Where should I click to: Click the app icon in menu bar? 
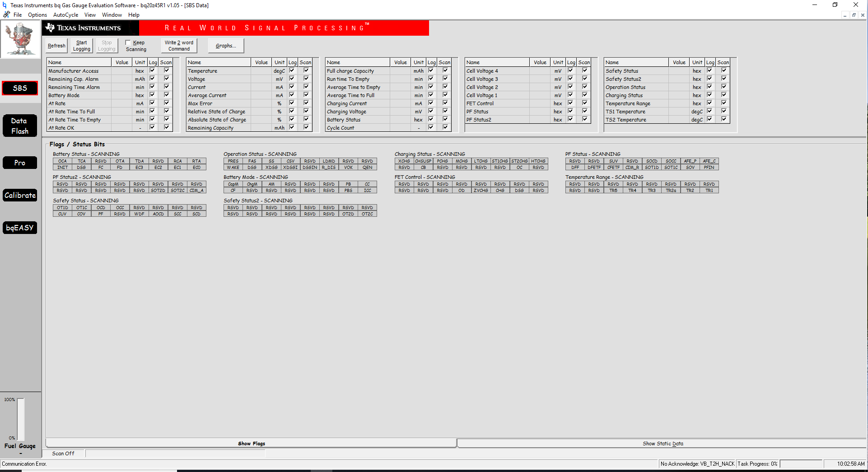(6, 14)
